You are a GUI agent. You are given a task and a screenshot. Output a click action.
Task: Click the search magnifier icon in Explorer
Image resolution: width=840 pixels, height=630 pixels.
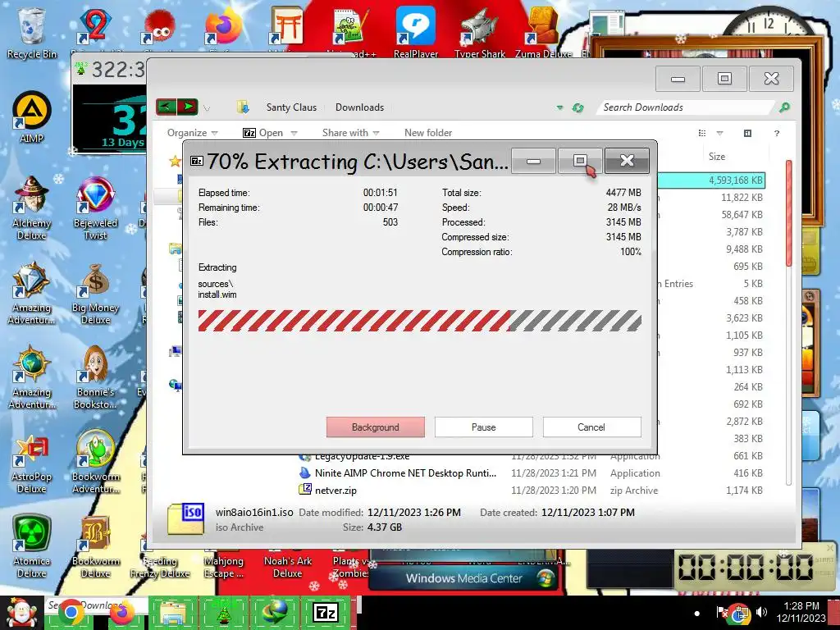(784, 107)
